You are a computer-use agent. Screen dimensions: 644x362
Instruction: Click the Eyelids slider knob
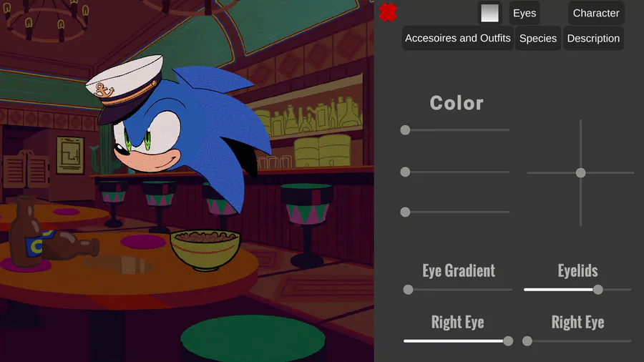[598, 290]
